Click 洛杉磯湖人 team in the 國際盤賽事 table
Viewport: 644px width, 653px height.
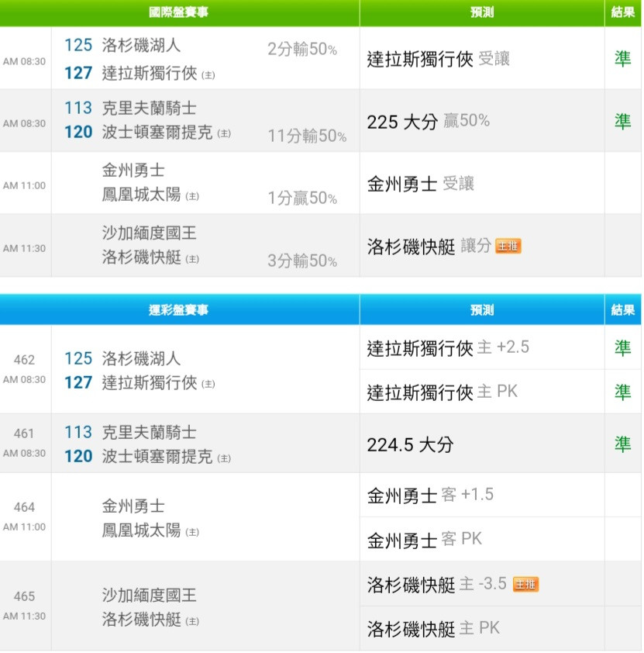(x=142, y=45)
